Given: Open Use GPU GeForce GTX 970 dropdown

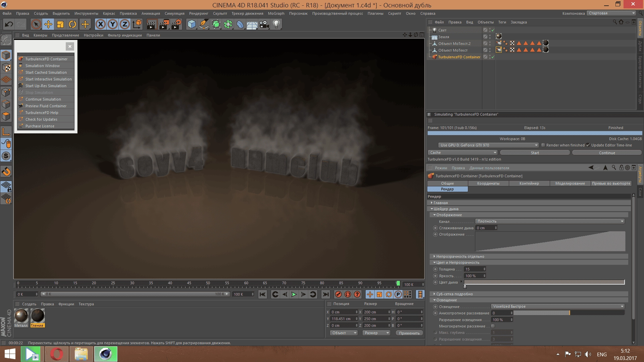Looking at the screenshot, I should click(488, 145).
